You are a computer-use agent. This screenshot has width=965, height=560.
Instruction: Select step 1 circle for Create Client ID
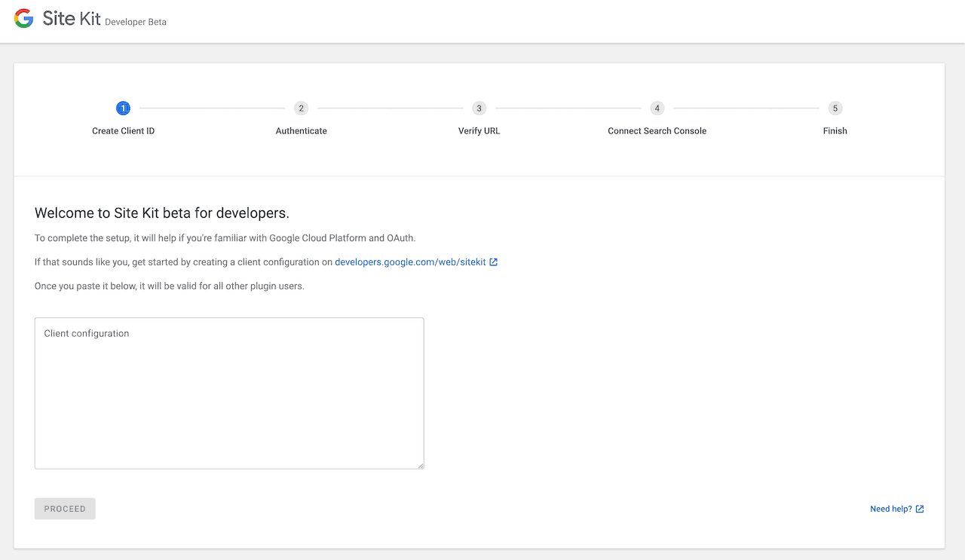coord(124,109)
